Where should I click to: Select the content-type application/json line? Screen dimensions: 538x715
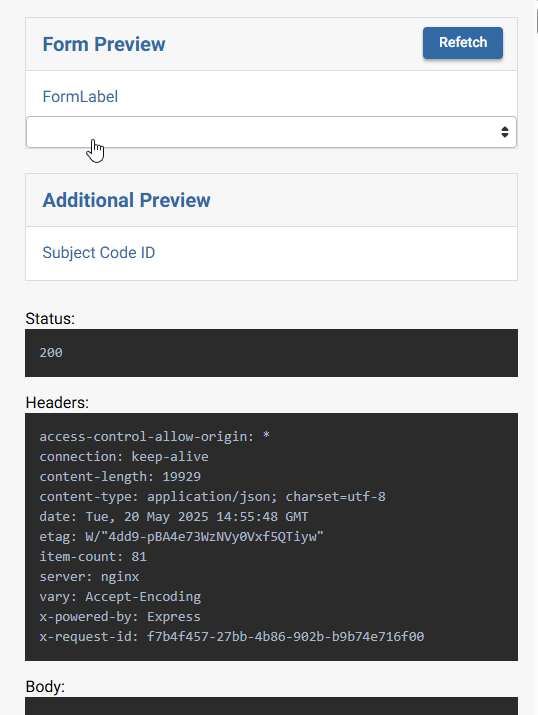click(212, 497)
